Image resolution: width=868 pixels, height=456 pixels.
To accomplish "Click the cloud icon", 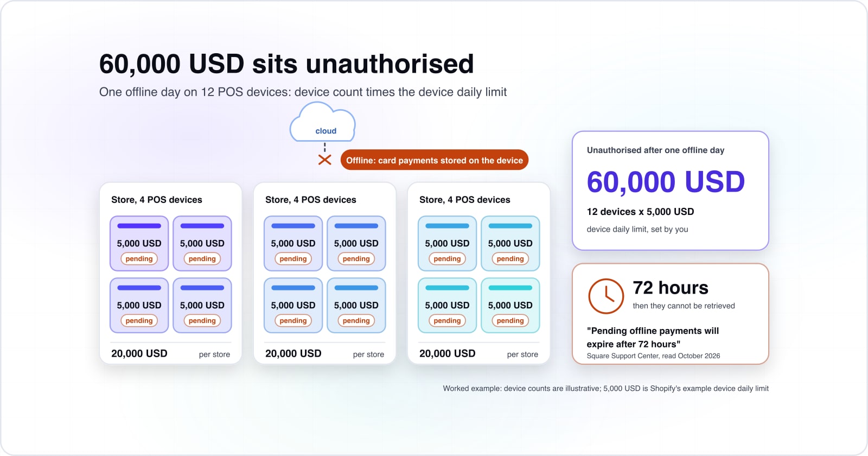I will [323, 122].
